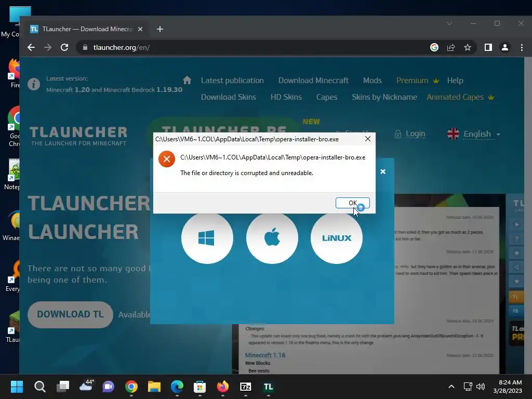Viewport: 532px width, 399px height.
Task: Select the Apple macOS download circle
Action: pyautogui.click(x=272, y=238)
